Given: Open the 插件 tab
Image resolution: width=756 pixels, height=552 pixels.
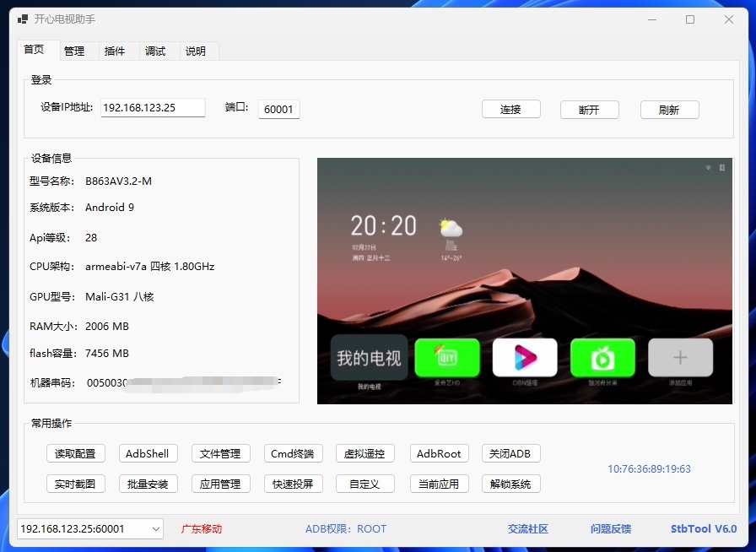Looking at the screenshot, I should coord(115,51).
